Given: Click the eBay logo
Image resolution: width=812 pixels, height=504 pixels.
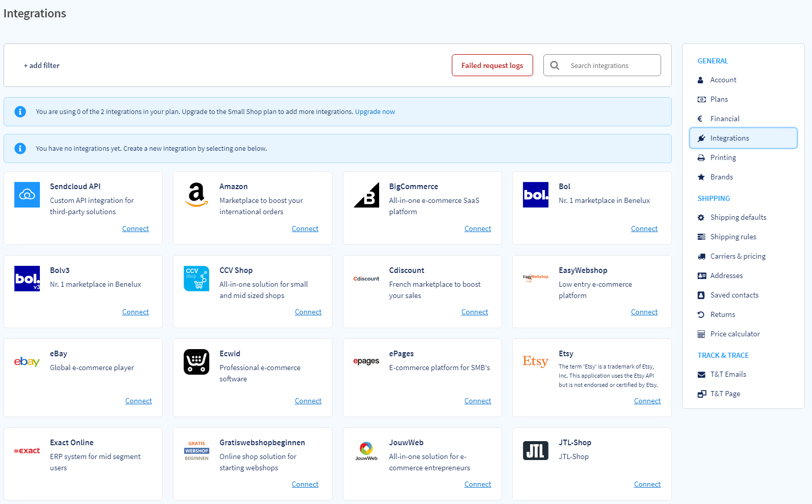Looking at the screenshot, I should coord(27,361).
